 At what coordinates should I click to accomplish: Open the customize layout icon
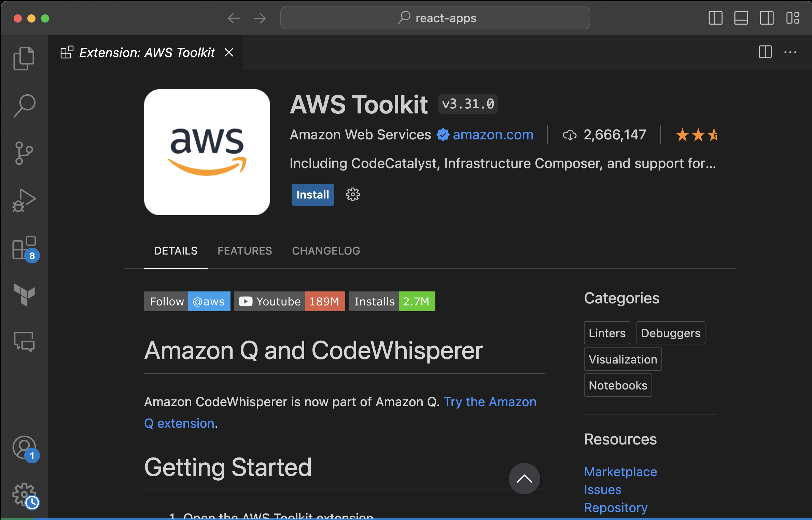(x=793, y=18)
